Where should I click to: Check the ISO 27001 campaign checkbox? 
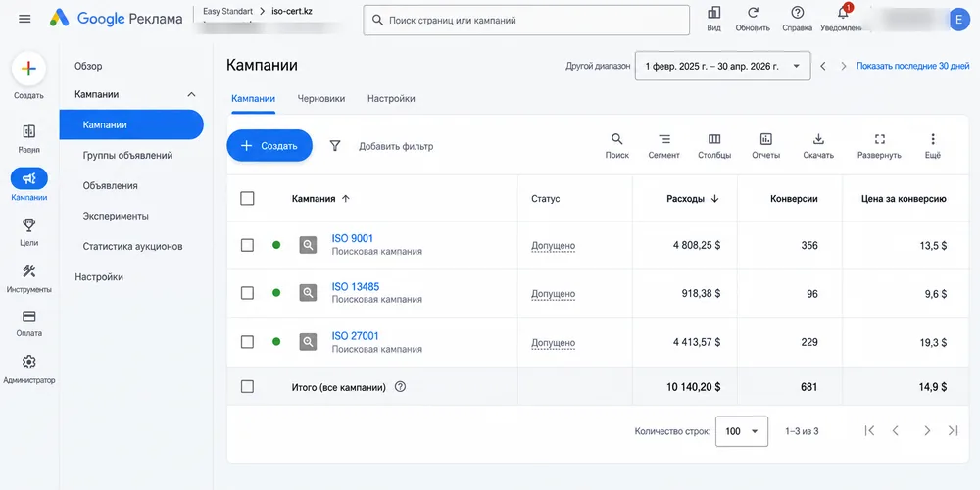pyautogui.click(x=248, y=342)
